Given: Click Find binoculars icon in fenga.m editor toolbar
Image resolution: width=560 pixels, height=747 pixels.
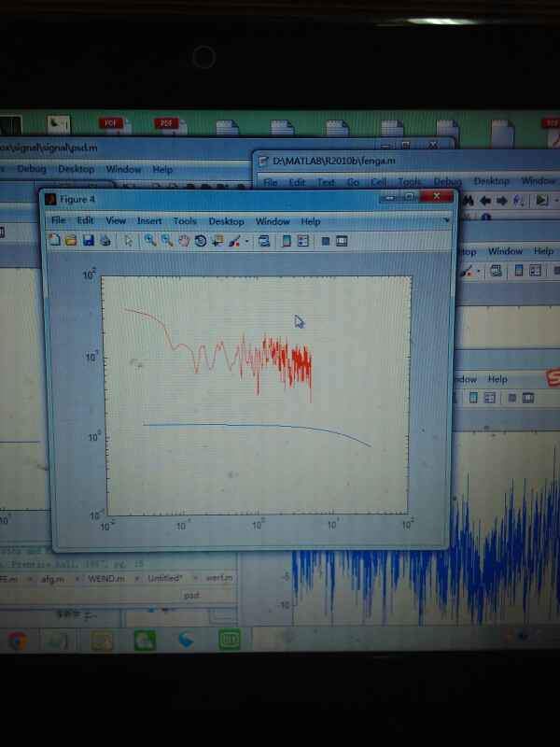Looking at the screenshot, I should point(468,201).
